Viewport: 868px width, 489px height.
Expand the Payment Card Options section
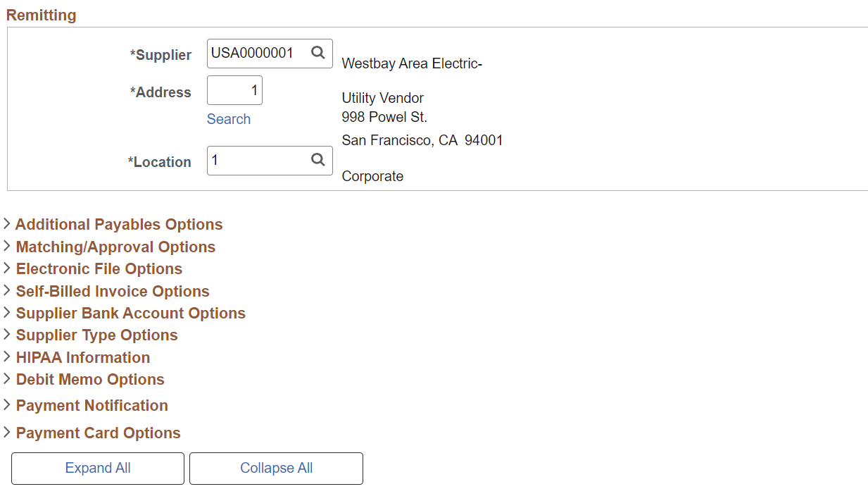pos(98,433)
